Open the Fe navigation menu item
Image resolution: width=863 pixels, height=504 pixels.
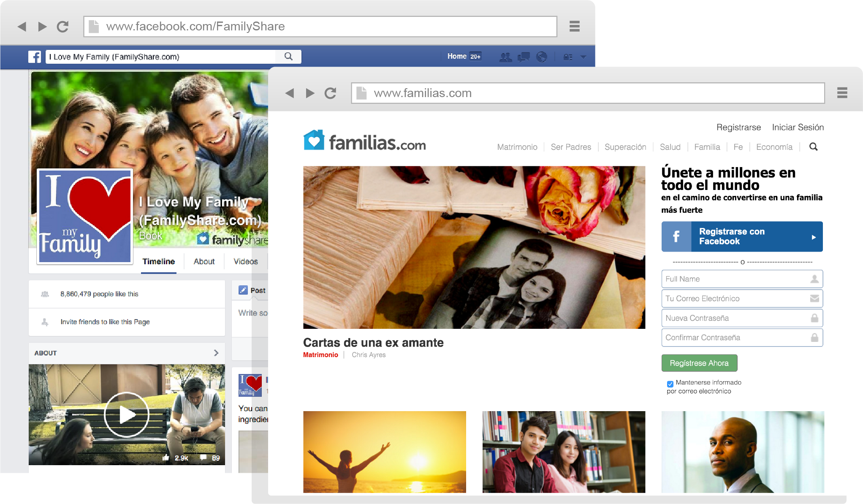point(738,147)
